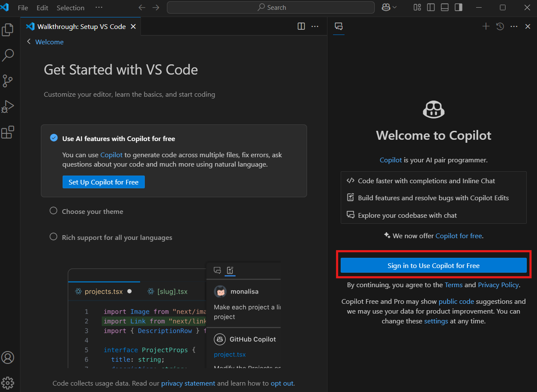Close the Copilot chat panel

528,26
